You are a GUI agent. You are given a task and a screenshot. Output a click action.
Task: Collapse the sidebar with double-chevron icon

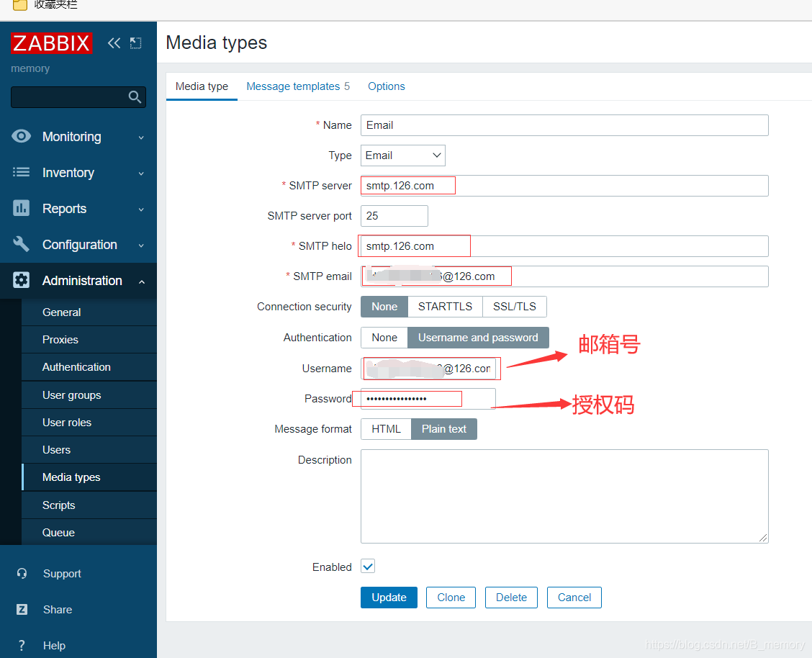(x=114, y=43)
